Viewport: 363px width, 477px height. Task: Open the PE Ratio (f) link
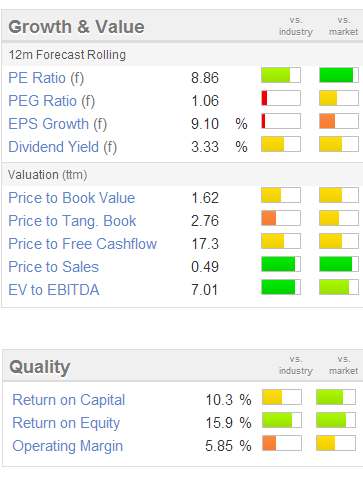[x=46, y=78]
